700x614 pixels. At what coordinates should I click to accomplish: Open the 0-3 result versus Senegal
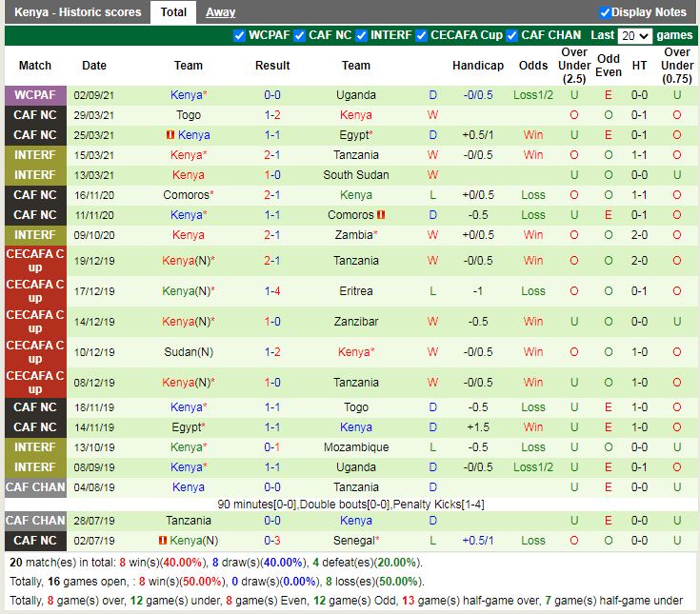[x=272, y=541]
